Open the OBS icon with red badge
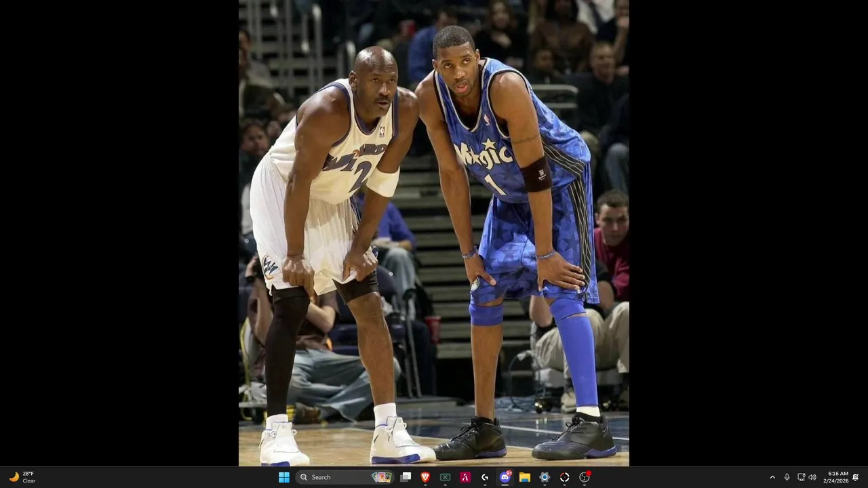The height and width of the screenshot is (488, 868). click(585, 477)
